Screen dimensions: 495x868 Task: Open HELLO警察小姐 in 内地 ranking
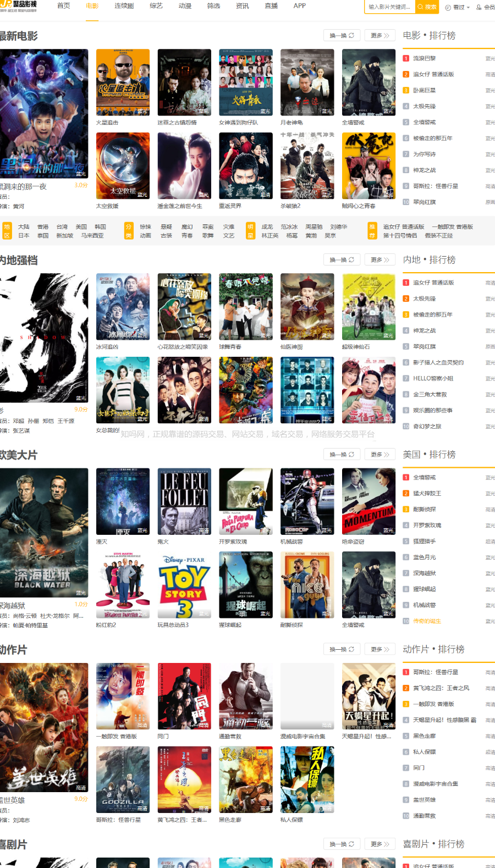click(433, 378)
